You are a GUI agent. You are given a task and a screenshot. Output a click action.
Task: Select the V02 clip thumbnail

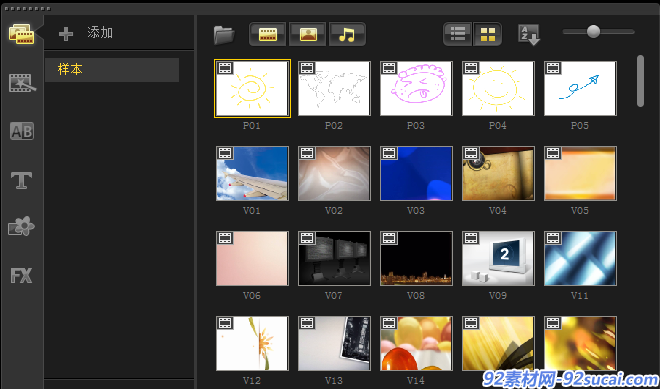[x=334, y=173]
